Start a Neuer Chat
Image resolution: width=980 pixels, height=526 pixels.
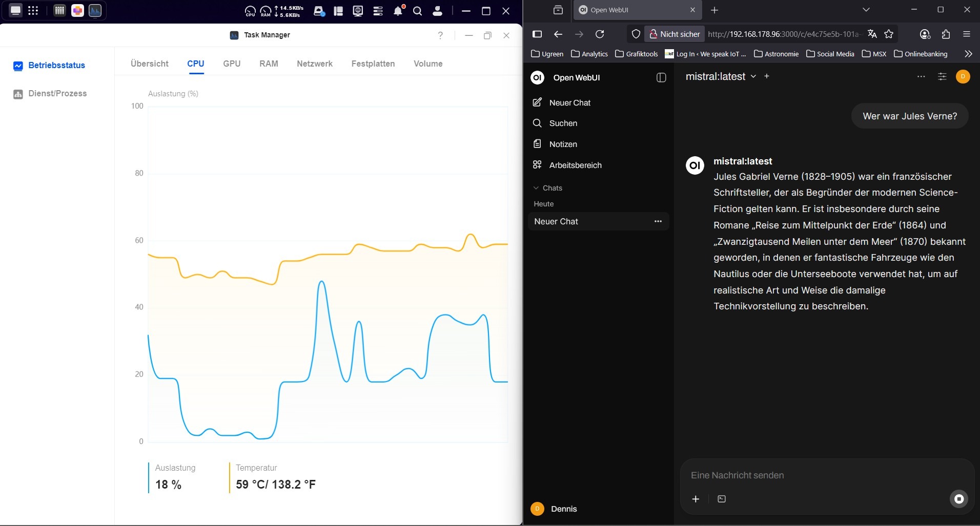(x=569, y=102)
